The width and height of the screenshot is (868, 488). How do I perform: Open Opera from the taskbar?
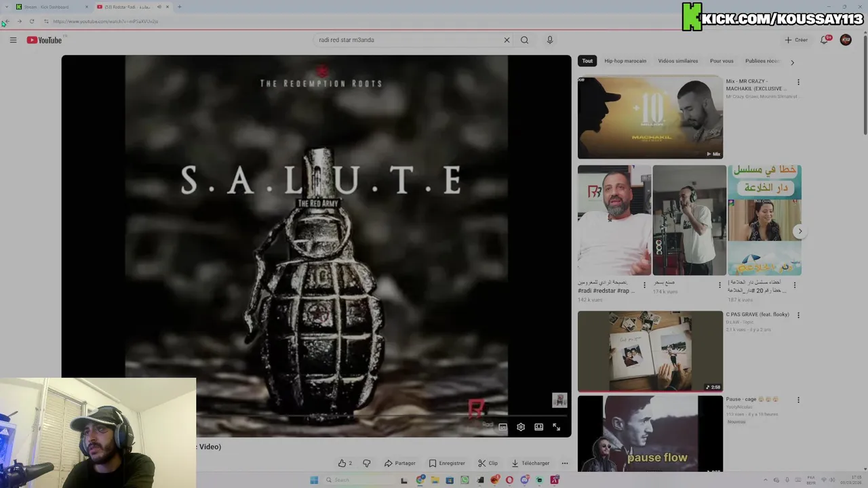(x=509, y=480)
